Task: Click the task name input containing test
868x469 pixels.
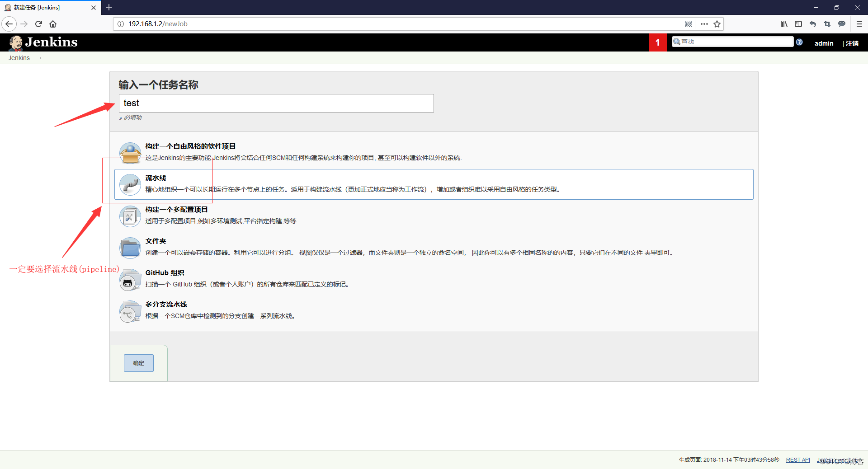Action: pyautogui.click(x=276, y=103)
